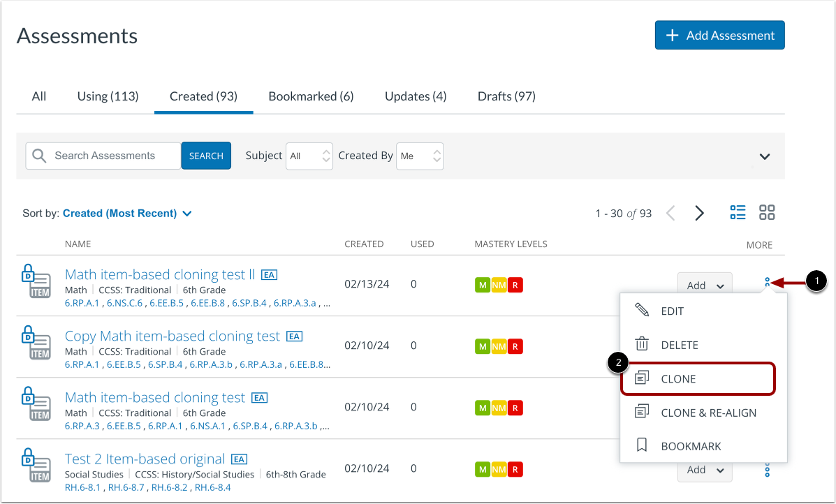The image size is (836, 504).
Task: Open More options for Test 2 Item-based original
Action: [x=768, y=470]
